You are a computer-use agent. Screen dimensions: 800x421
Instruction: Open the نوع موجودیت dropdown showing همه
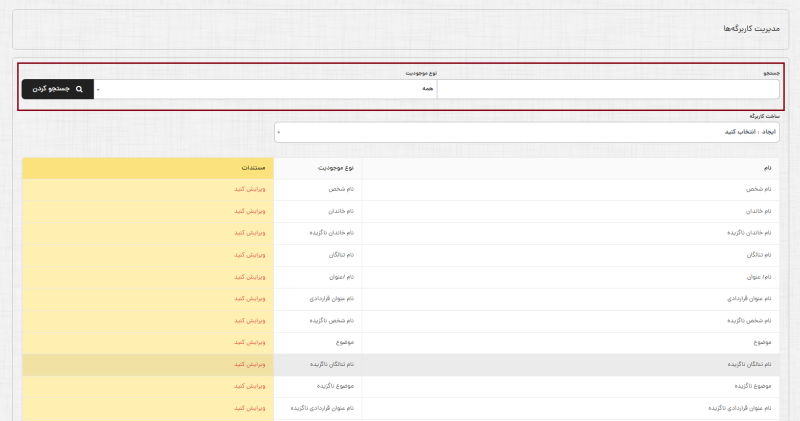(x=265, y=90)
